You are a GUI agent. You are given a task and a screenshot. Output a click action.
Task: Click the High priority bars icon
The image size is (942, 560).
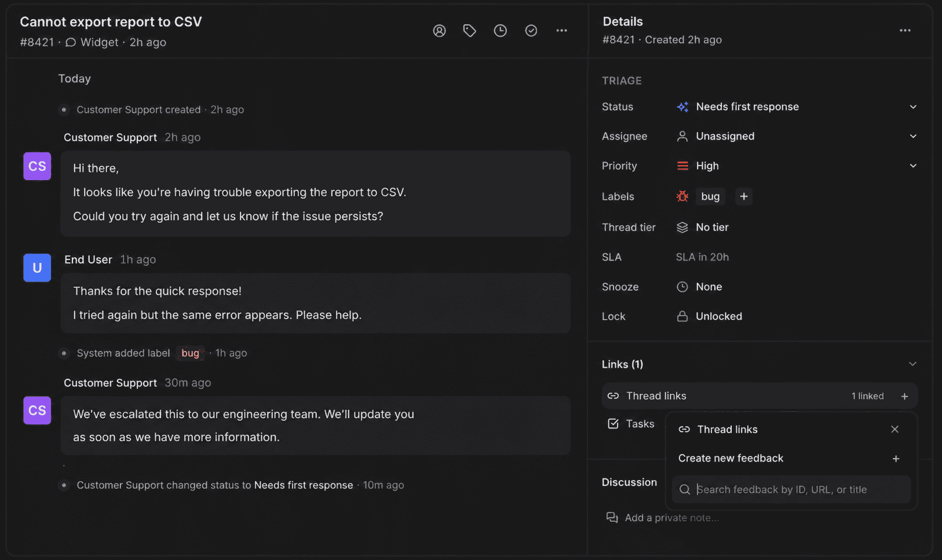point(682,166)
